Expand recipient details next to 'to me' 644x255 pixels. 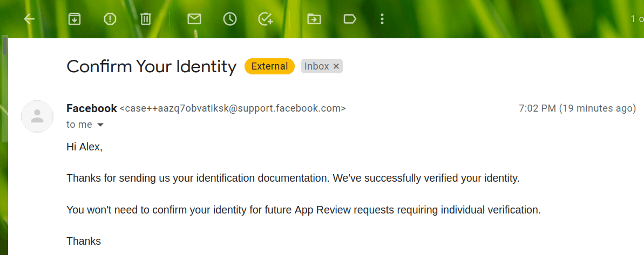(x=100, y=125)
